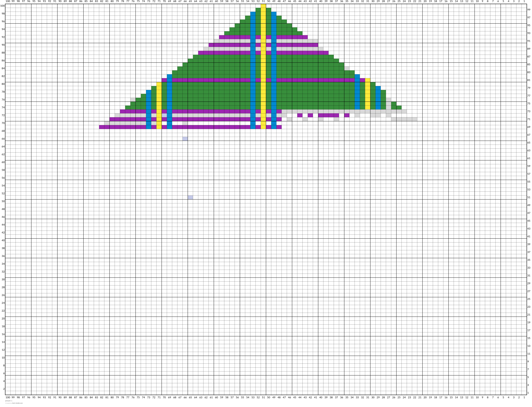The width and height of the screenshot is (532, 407).
Task: Click row number 30 on the left axis
Action: coord(3,279)
